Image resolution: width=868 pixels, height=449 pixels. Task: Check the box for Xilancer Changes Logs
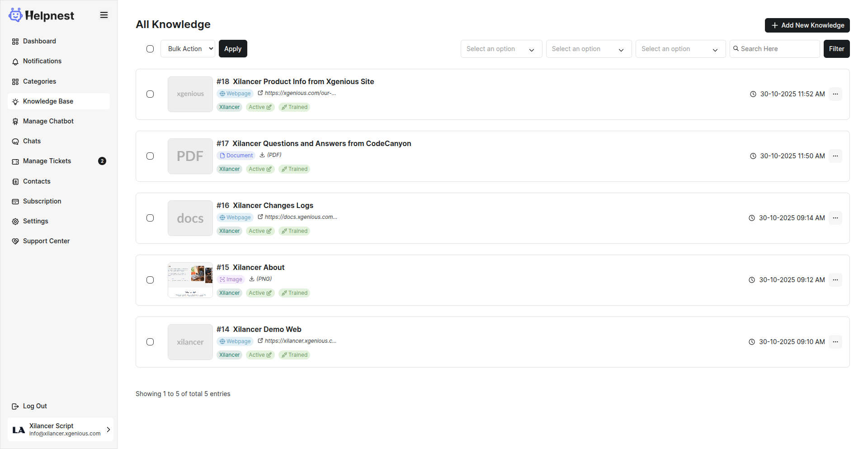pos(150,218)
